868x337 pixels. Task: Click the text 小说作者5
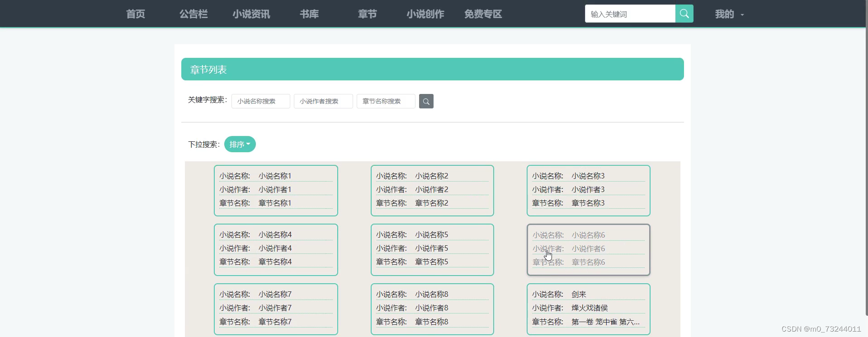[x=432, y=248]
